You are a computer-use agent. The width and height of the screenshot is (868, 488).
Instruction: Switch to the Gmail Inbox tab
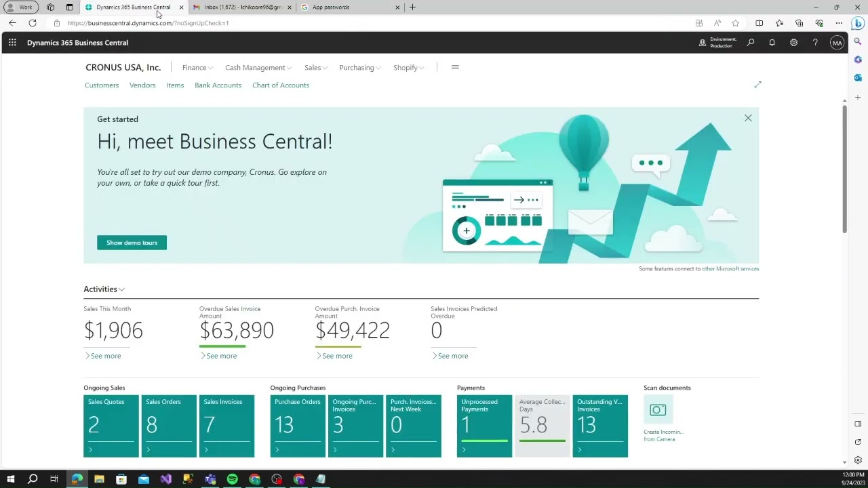click(241, 7)
